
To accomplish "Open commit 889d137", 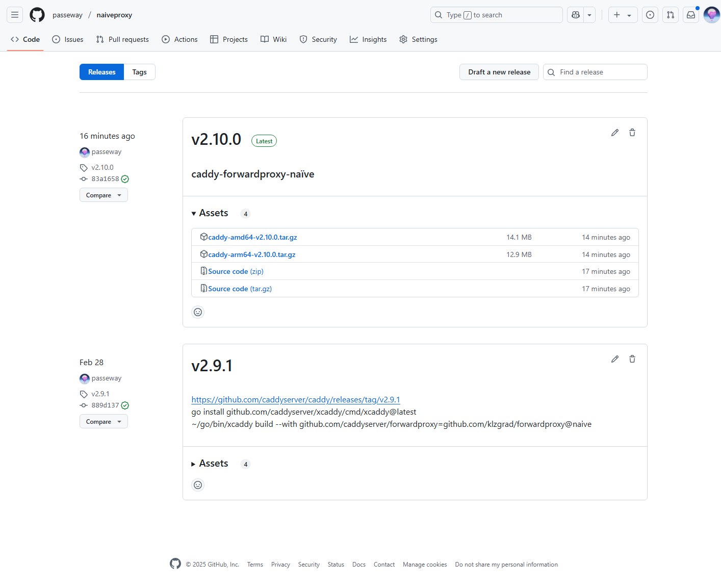I will [x=105, y=405].
